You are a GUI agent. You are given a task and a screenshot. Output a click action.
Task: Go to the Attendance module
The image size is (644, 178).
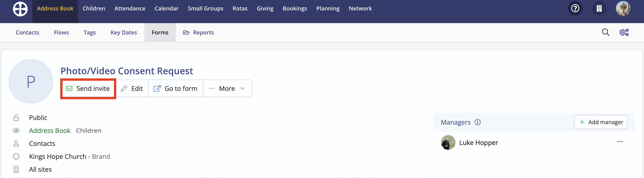(130, 9)
